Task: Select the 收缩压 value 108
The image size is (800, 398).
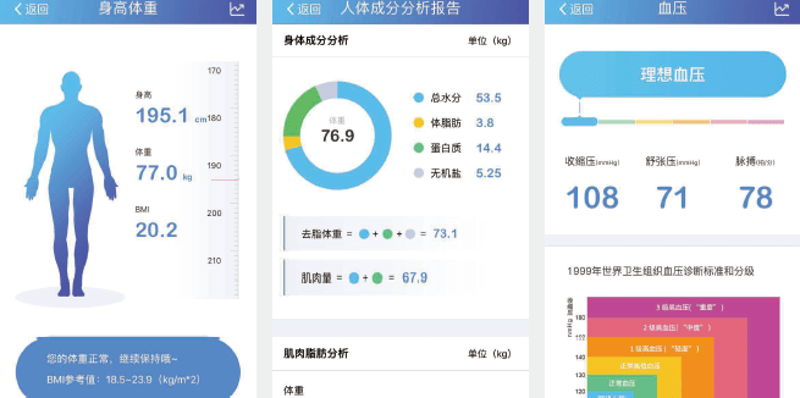Action: click(x=592, y=198)
